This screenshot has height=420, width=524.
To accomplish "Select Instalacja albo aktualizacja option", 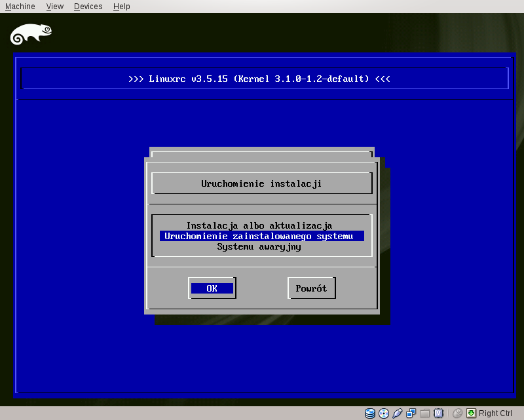I will 259,226.
